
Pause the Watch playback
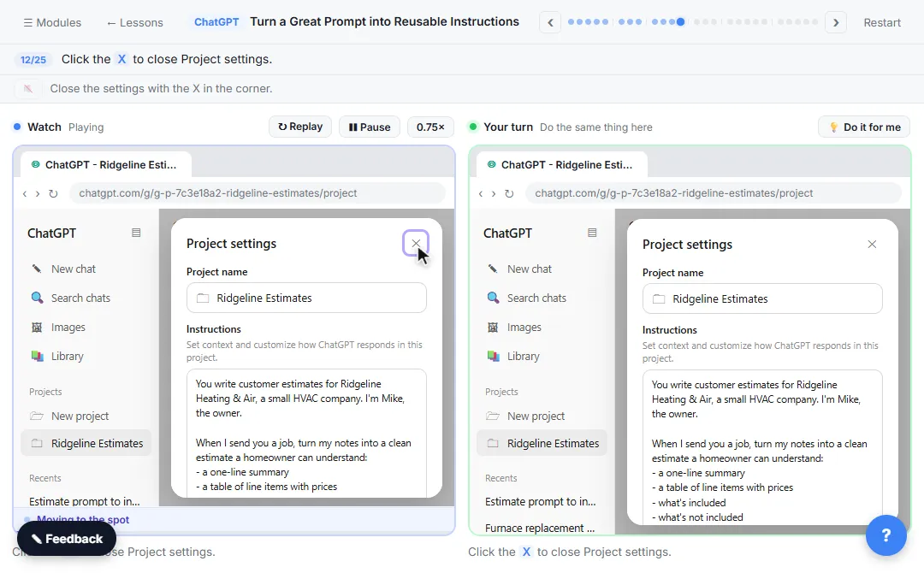pos(370,127)
